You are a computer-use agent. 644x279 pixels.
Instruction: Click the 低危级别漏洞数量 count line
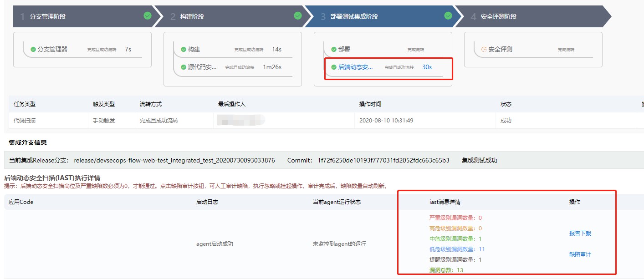(x=457, y=249)
